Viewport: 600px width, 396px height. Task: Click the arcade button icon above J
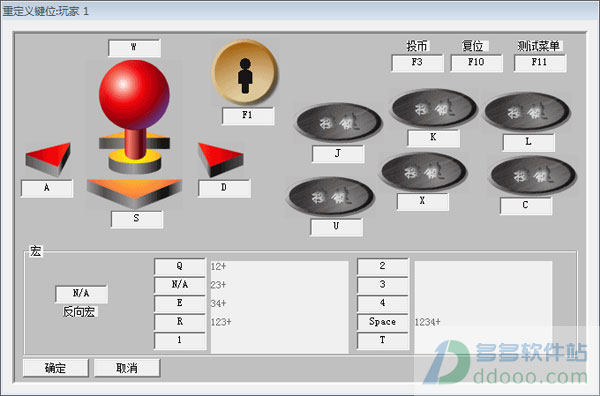(339, 123)
